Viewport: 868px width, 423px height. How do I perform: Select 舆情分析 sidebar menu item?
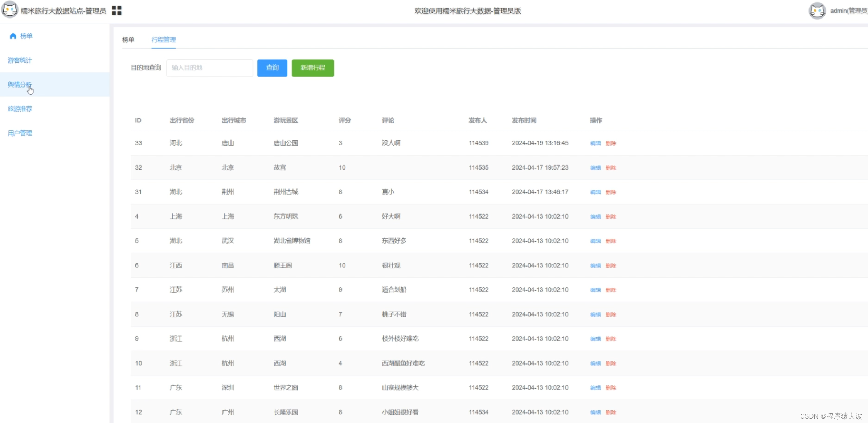point(20,85)
